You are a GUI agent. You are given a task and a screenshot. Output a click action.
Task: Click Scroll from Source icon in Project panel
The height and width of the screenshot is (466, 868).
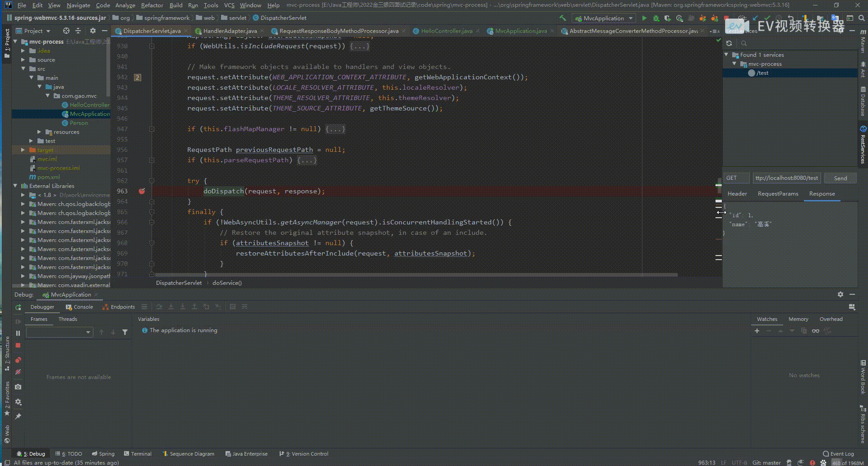66,31
